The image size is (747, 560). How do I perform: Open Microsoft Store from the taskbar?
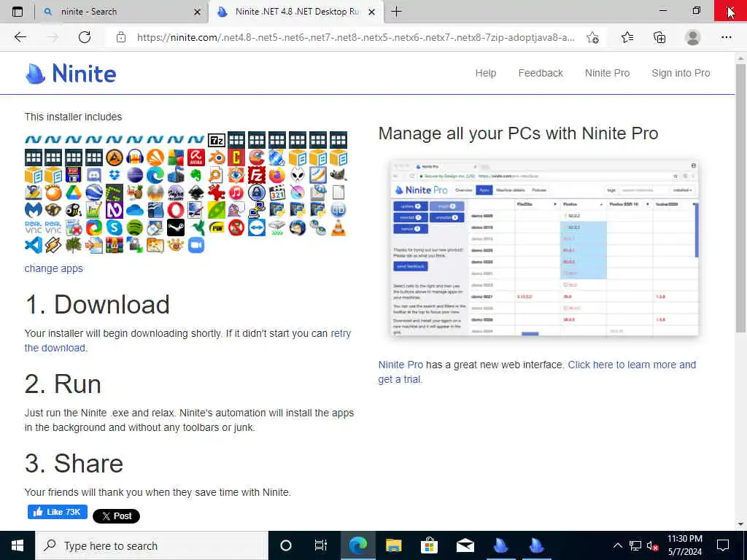pos(429,545)
